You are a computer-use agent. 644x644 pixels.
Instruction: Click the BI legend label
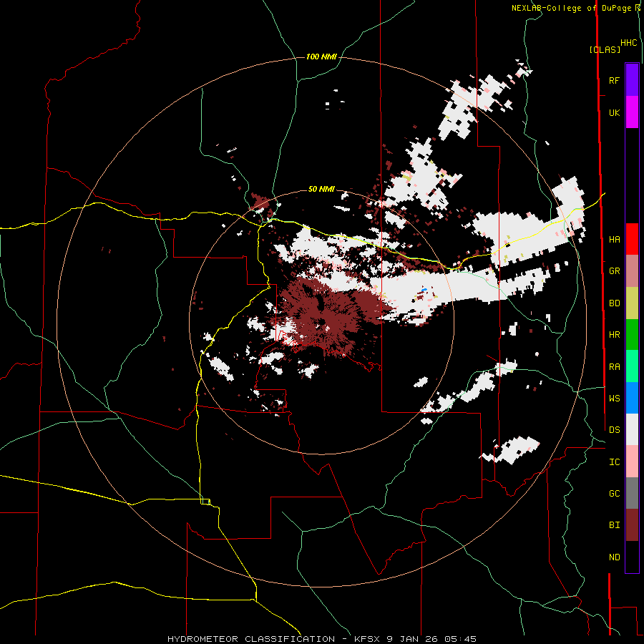(x=615, y=525)
